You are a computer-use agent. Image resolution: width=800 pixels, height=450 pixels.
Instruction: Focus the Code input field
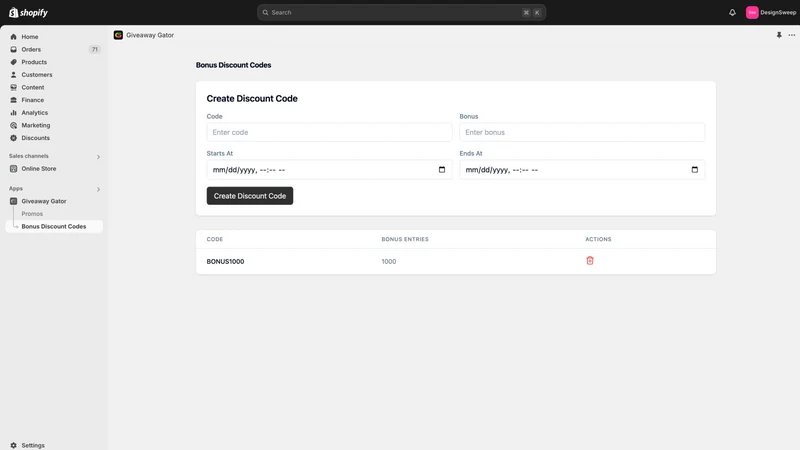[x=329, y=132]
